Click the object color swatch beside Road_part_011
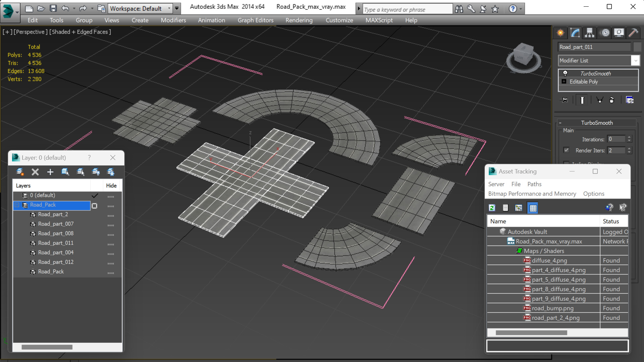Screen dimensions: 644x362 point(637,47)
